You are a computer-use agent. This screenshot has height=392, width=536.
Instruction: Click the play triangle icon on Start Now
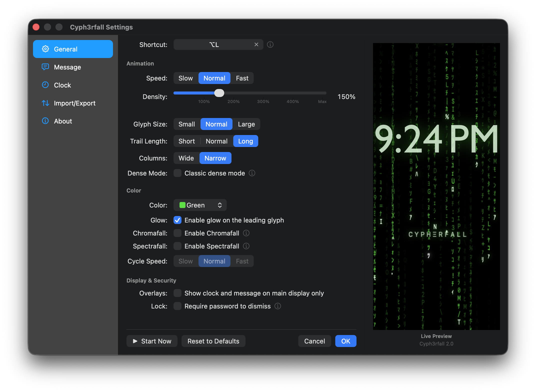(x=135, y=341)
